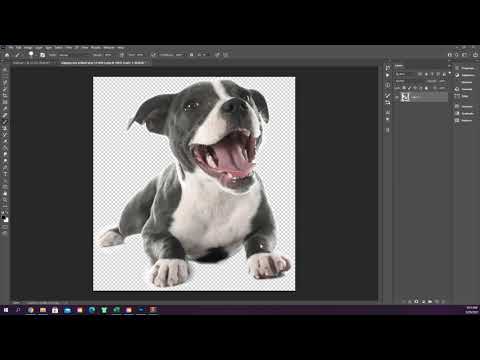Select the Eraser tool
This screenshot has height=360, width=480.
(5, 141)
